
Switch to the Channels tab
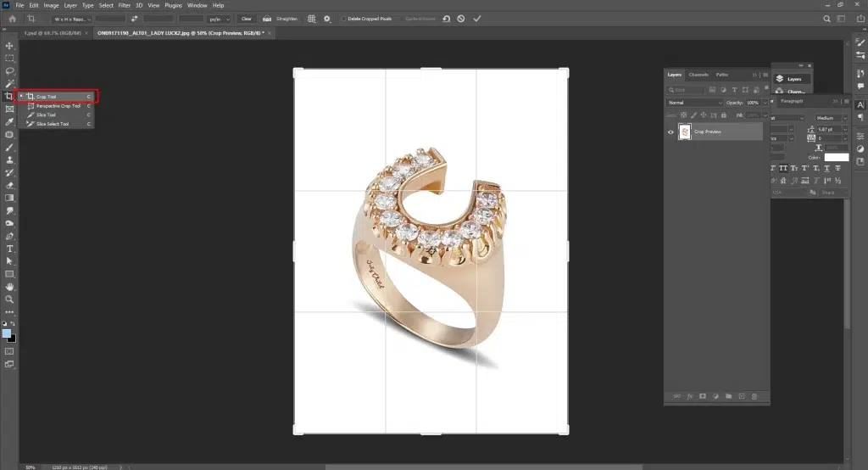pos(698,75)
